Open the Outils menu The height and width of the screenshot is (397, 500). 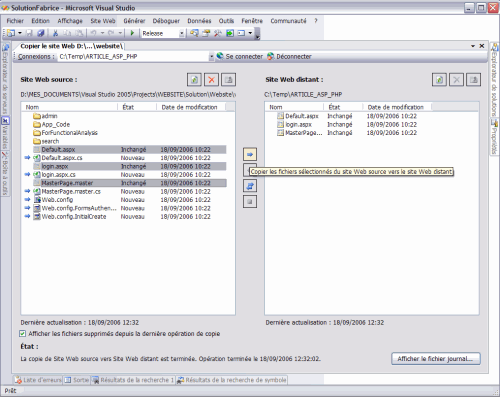tap(226, 21)
